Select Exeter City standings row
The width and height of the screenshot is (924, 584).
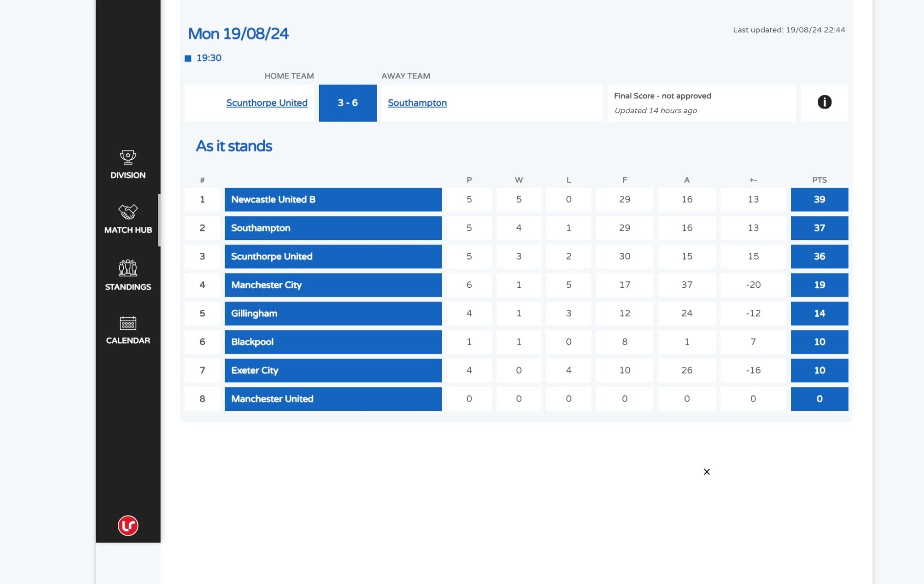[x=516, y=370]
